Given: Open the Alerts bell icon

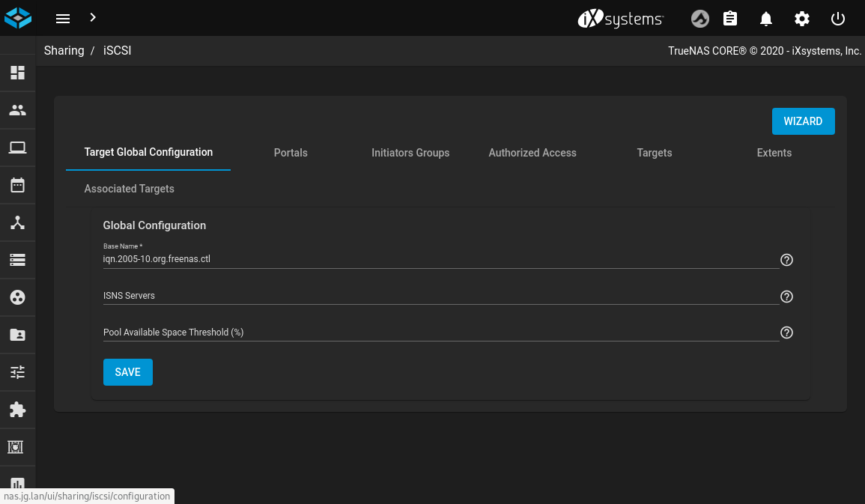Looking at the screenshot, I should [x=766, y=19].
